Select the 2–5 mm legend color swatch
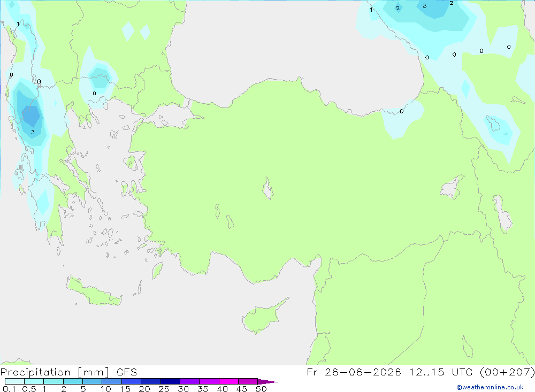535x392 pixels. 73,381
